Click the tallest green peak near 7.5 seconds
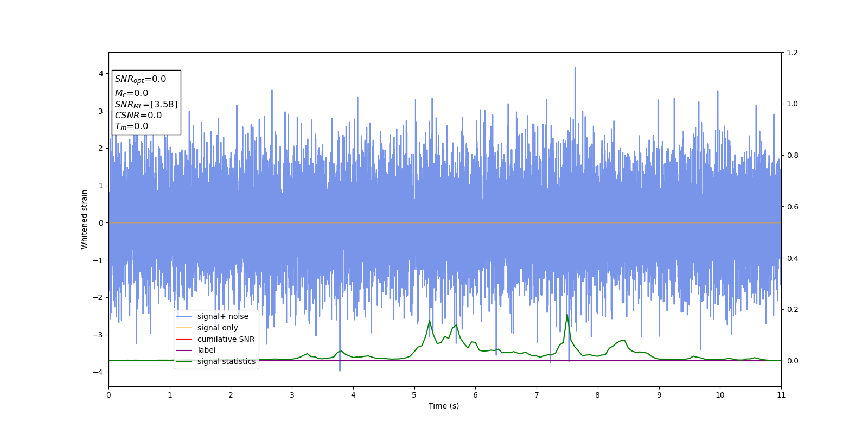The image size is (868, 434). pos(567,315)
